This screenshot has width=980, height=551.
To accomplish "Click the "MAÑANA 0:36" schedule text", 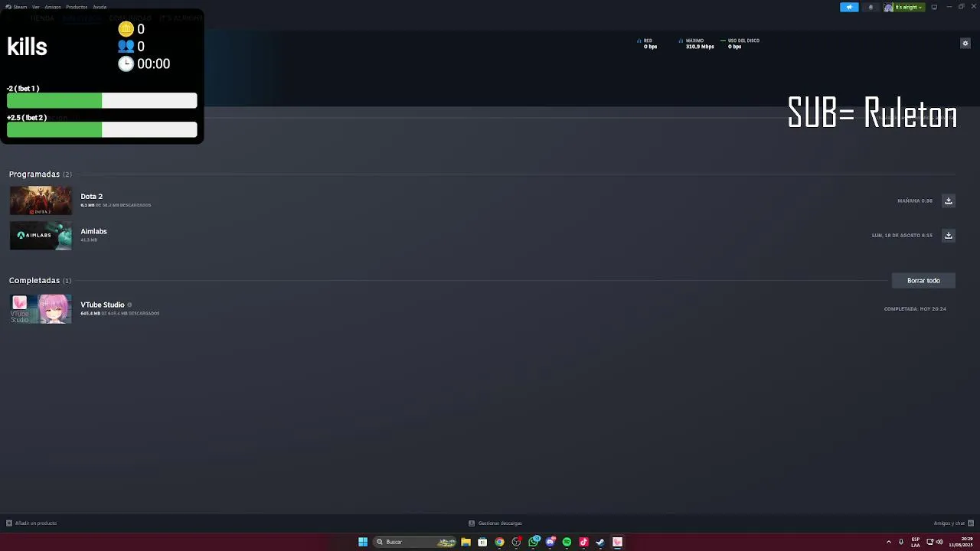I will (x=915, y=201).
